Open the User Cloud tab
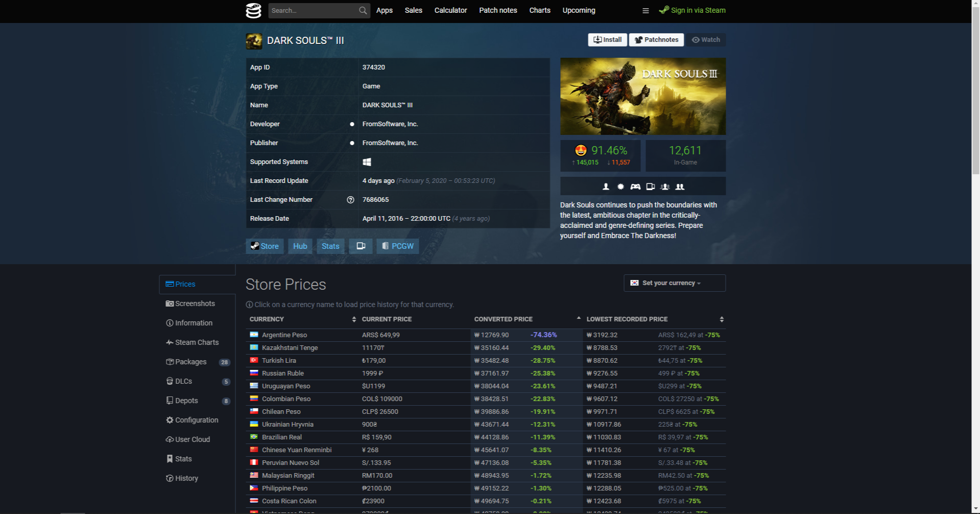 pos(197,439)
